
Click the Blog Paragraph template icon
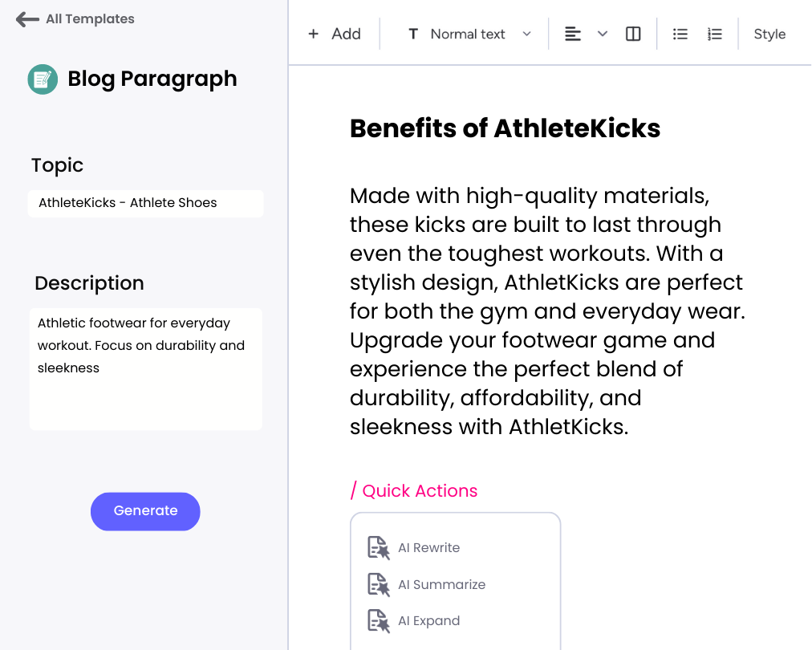click(43, 79)
